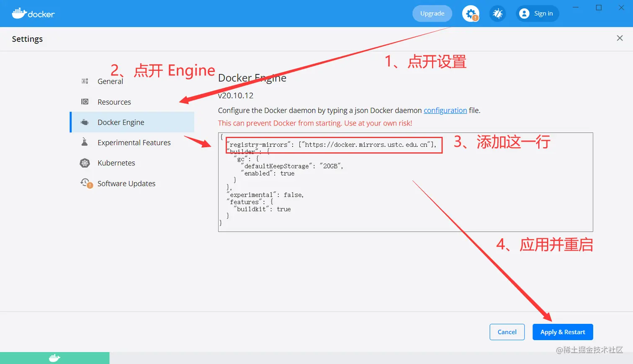Open the Settings gear icon
The image size is (633, 364).
click(470, 13)
